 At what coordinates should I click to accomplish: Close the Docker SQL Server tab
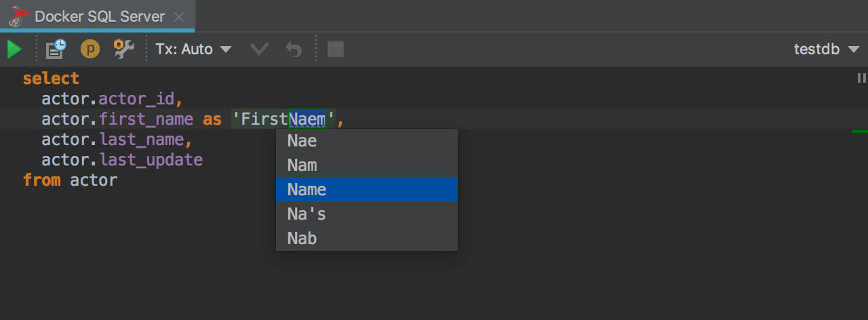[x=179, y=16]
